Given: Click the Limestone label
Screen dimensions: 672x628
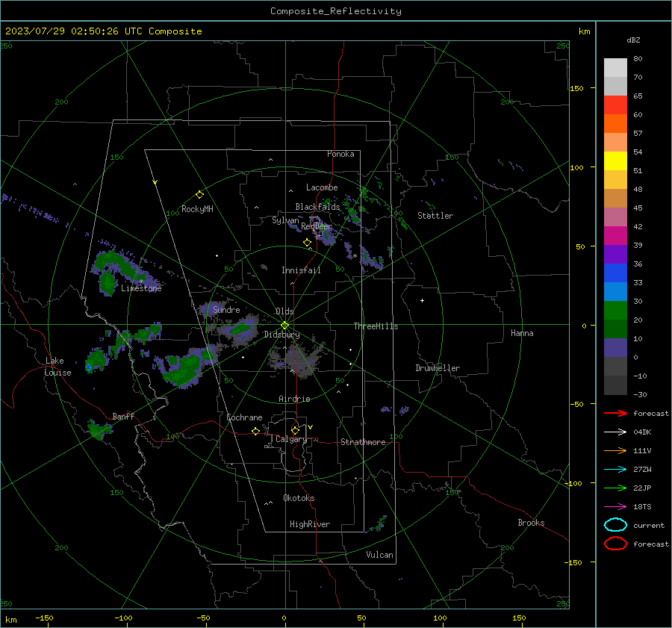Looking at the screenshot, I should 141,288.
